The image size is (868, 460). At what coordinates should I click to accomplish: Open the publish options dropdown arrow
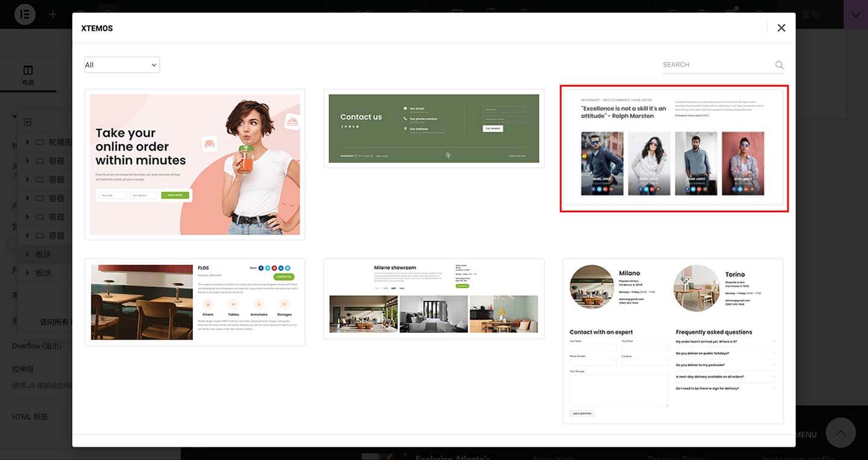(856, 14)
